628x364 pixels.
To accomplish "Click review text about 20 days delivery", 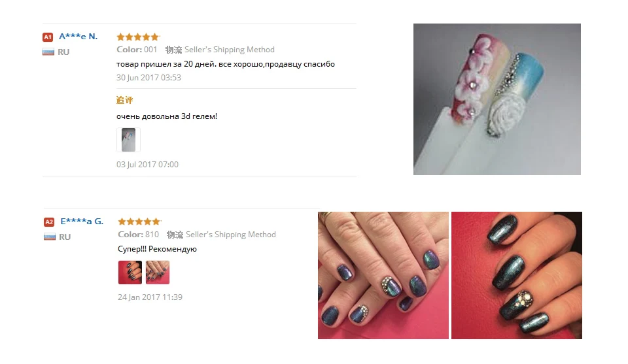I will point(226,64).
